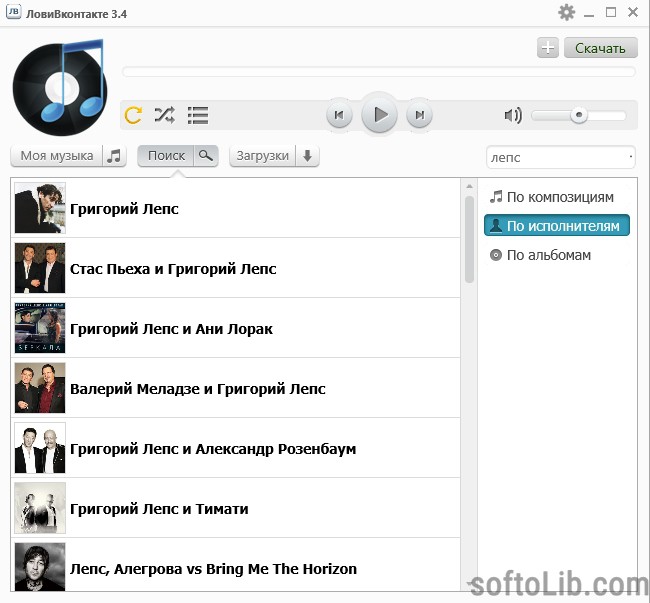650x603 pixels.
Task: Click the Стас Пьеха duo thumbnail
Action: pyautogui.click(x=40, y=268)
